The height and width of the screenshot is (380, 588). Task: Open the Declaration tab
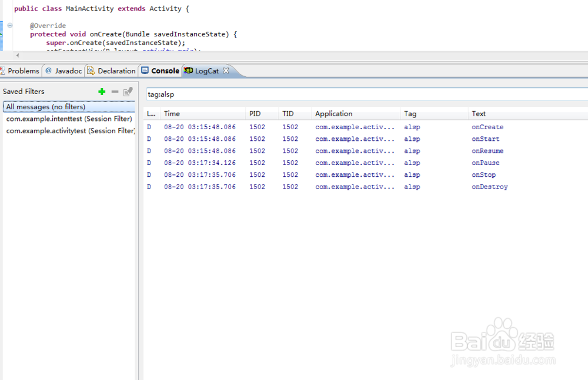pyautogui.click(x=111, y=71)
